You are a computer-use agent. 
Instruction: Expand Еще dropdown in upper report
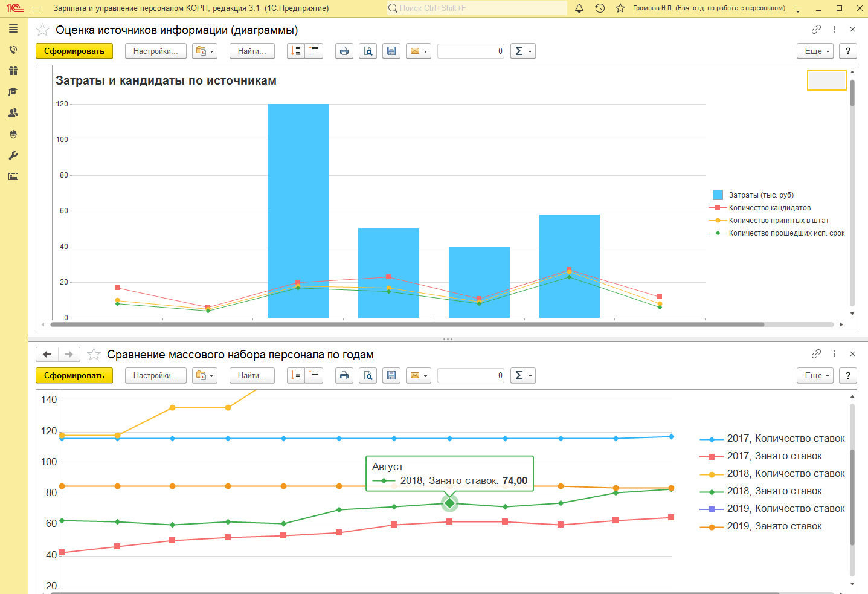coord(815,51)
